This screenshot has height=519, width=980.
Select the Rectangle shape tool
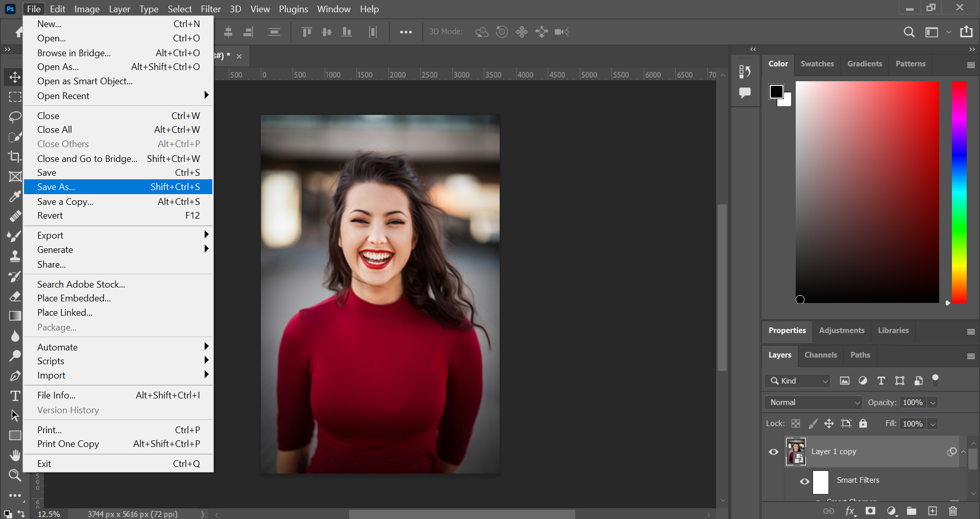click(x=15, y=436)
